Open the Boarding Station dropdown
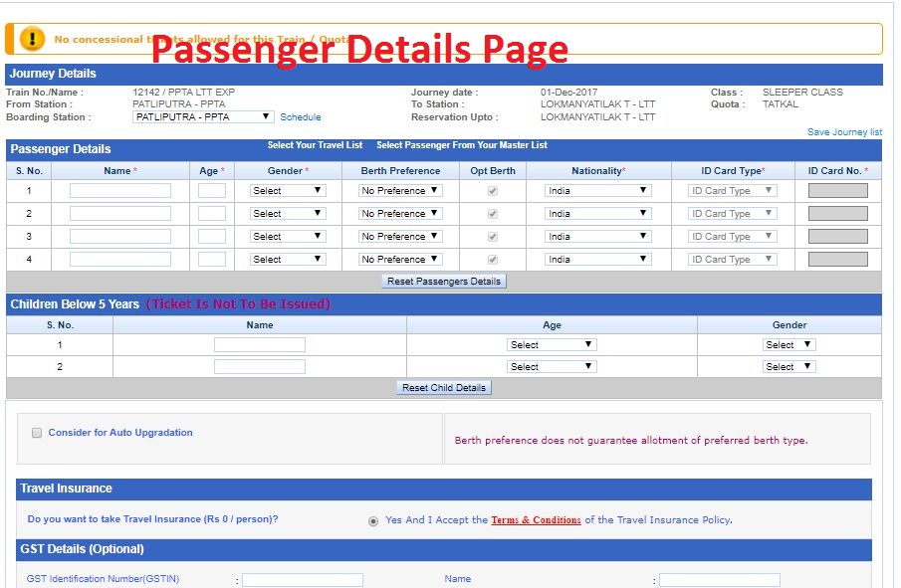This screenshot has height=588, width=901. tap(202, 117)
